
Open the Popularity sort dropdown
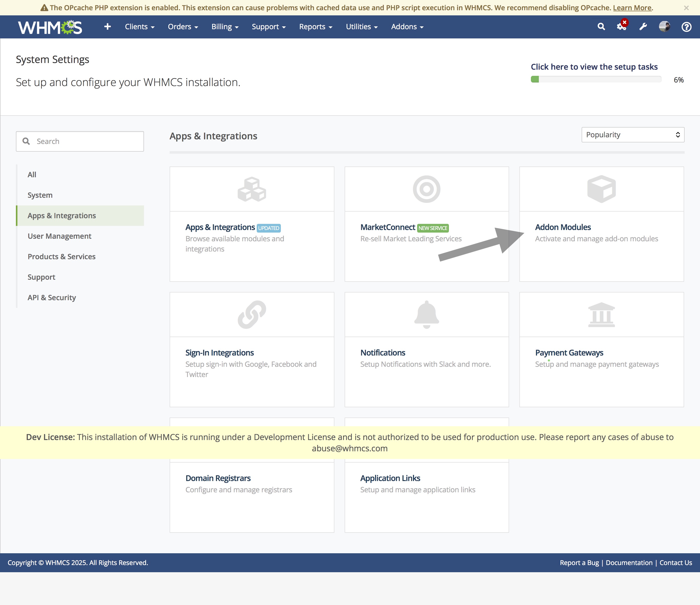click(x=633, y=135)
